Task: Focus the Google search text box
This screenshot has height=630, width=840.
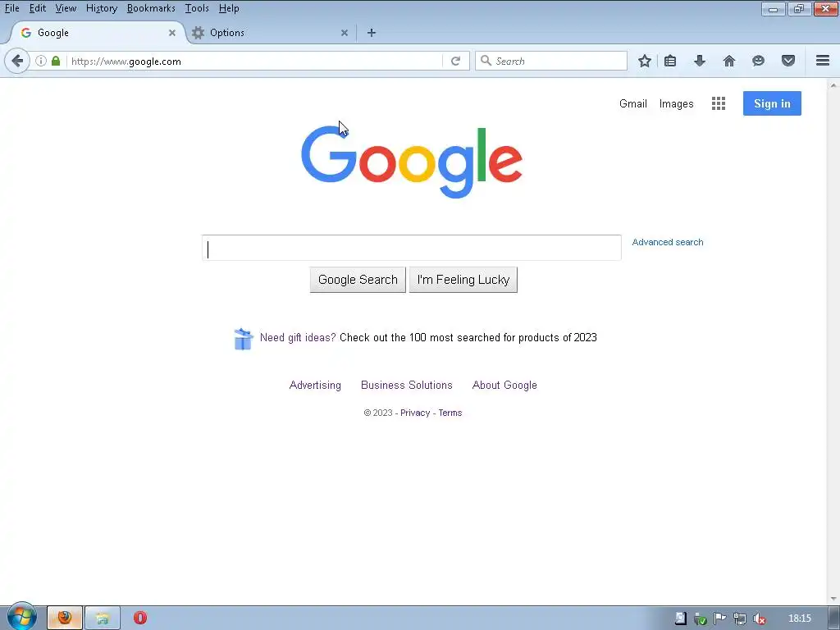Action: tap(412, 248)
